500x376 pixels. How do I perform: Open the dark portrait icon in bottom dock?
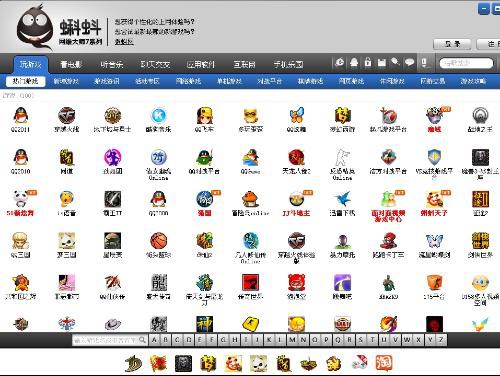[x=183, y=363]
